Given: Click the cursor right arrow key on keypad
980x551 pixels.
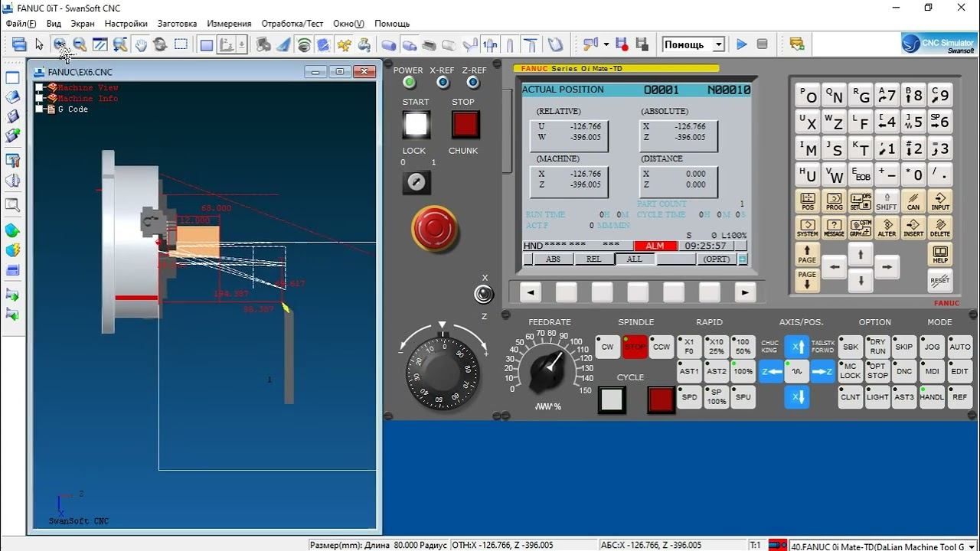Looking at the screenshot, I should [887, 267].
